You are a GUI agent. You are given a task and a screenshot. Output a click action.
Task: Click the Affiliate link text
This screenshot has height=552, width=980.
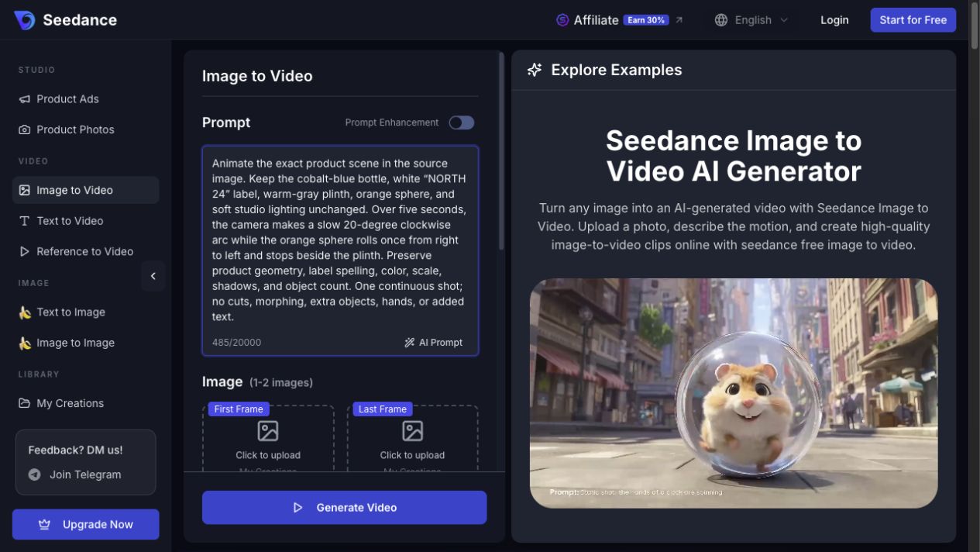point(597,20)
